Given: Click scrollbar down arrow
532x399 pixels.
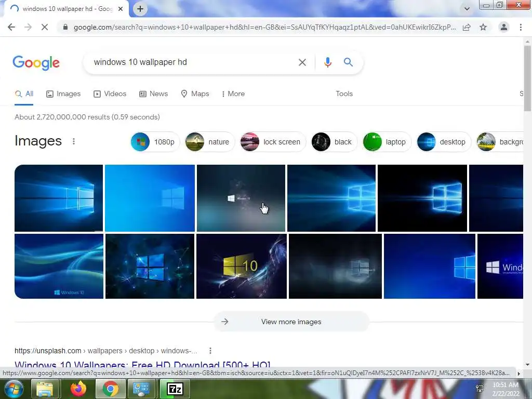Looking at the screenshot, I should point(527,364).
